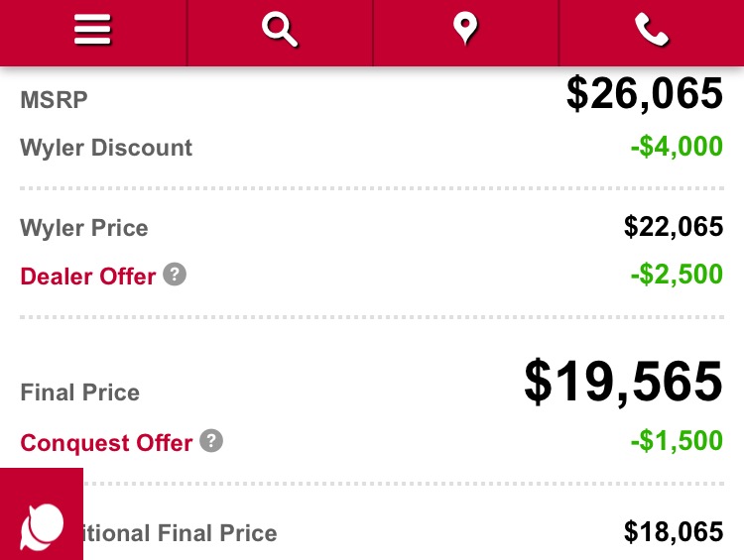The width and height of the screenshot is (744, 560).
Task: Open the chat bubble widget
Action: (42, 514)
